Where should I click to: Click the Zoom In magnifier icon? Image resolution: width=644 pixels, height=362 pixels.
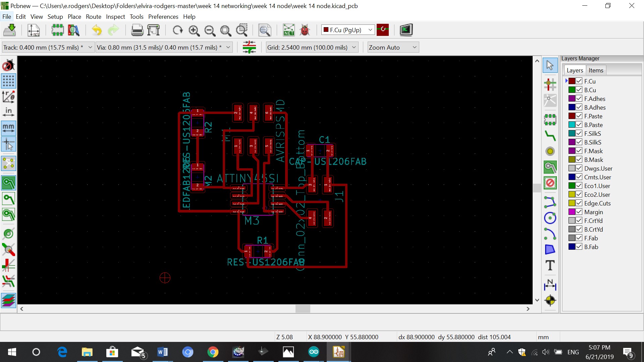pyautogui.click(x=194, y=30)
